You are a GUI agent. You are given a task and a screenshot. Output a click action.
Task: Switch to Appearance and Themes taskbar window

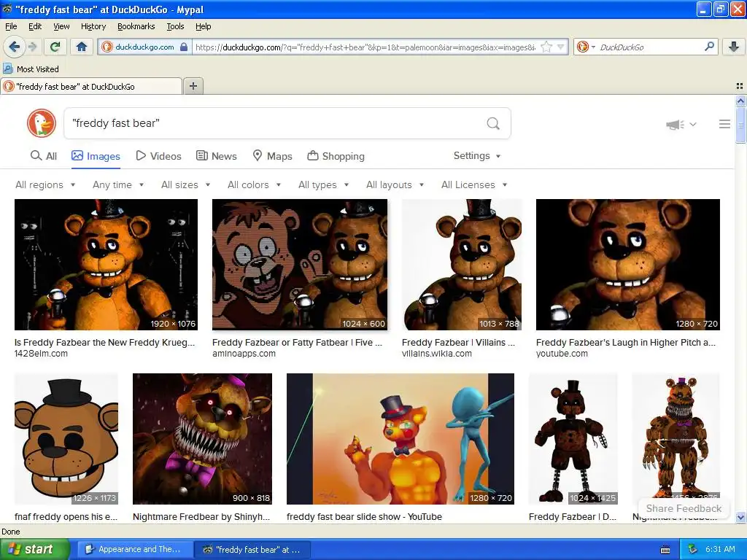(134, 550)
